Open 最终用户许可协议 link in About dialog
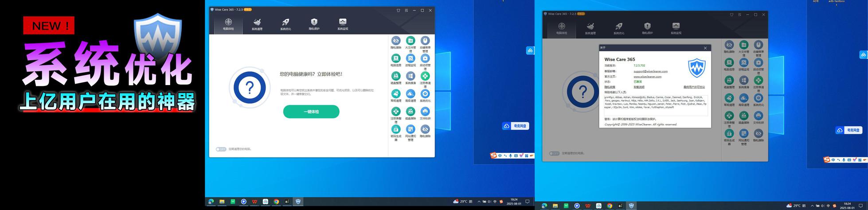The height and width of the screenshot is (210, 868). point(694,87)
